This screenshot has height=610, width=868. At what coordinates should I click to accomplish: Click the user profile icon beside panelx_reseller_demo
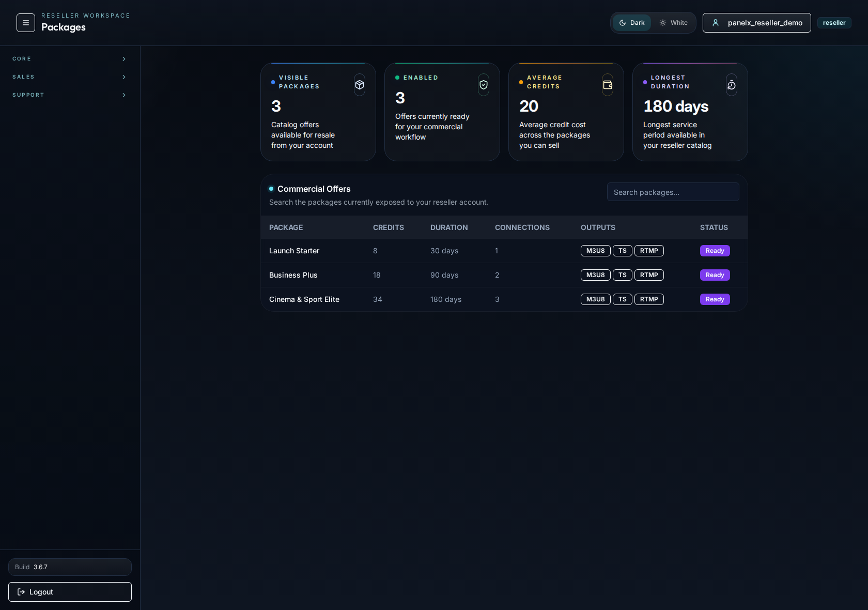(716, 23)
